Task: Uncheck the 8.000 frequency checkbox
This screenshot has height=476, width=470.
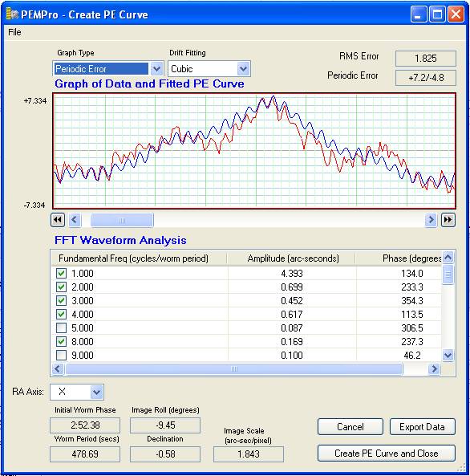Action: 61,341
